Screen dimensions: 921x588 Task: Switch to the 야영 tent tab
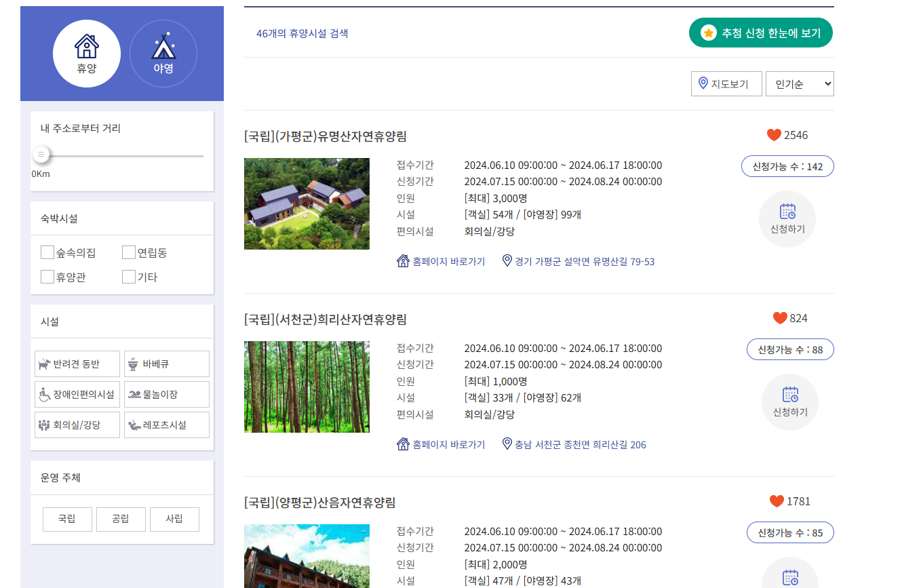pos(163,54)
